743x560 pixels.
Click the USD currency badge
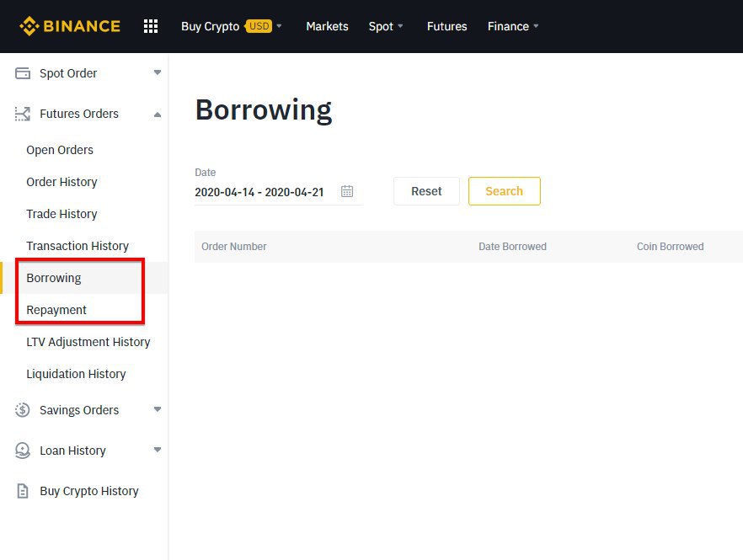point(259,26)
